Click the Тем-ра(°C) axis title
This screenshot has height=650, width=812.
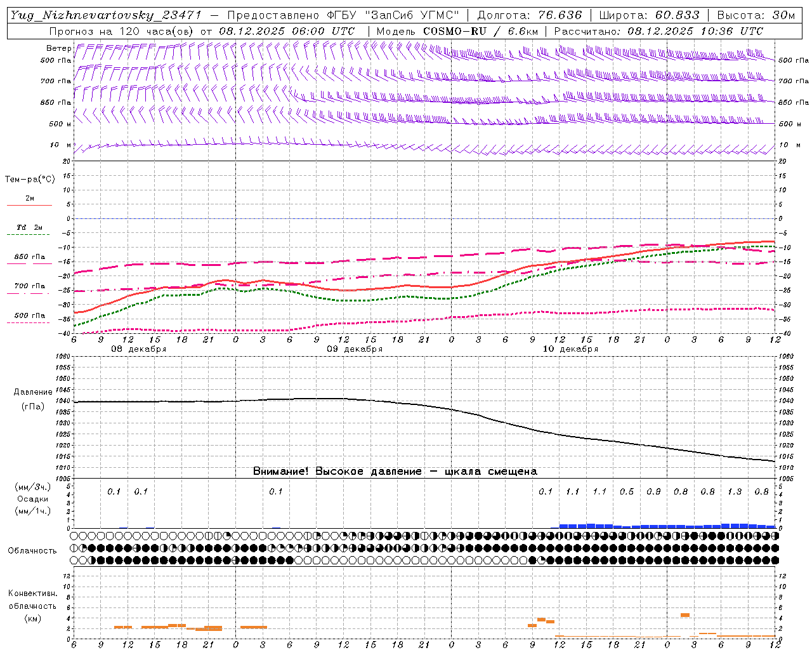coord(30,180)
